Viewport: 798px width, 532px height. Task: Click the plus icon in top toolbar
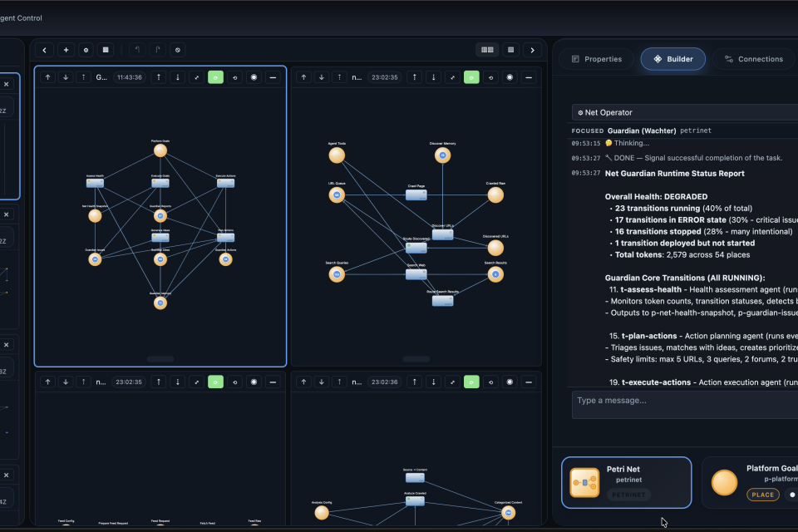tap(66, 50)
